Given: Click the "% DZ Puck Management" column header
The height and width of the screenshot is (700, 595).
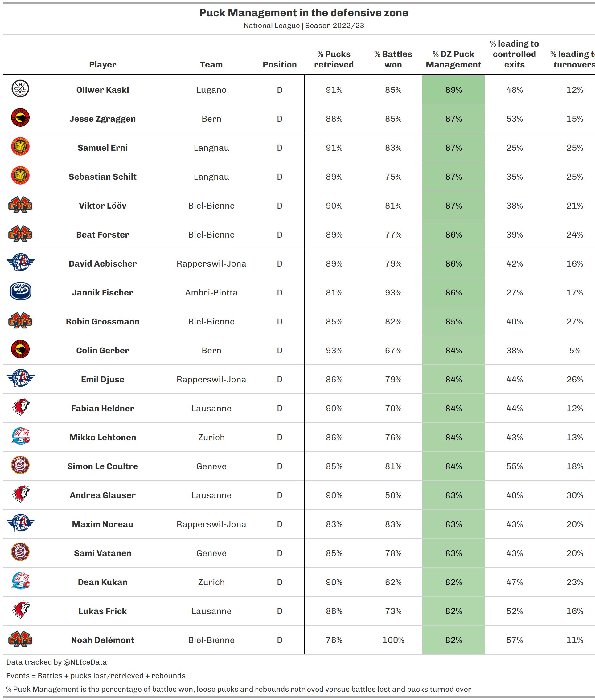Looking at the screenshot, I should pyautogui.click(x=453, y=59).
